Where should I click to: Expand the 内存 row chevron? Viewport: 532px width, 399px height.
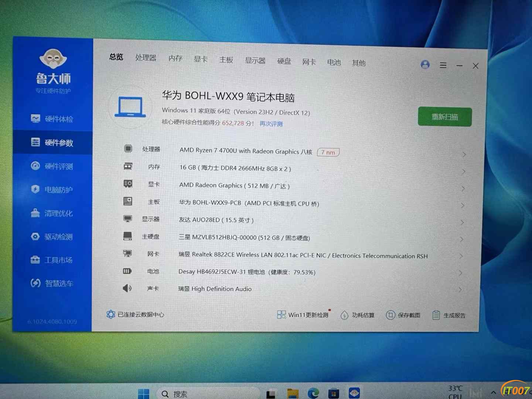tap(464, 172)
